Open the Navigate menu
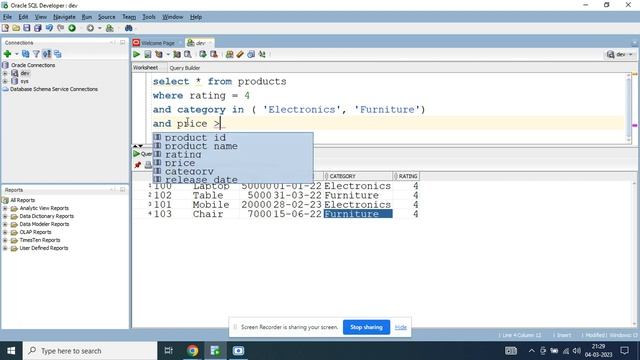Viewport: 640px width, 360px height. (64, 17)
